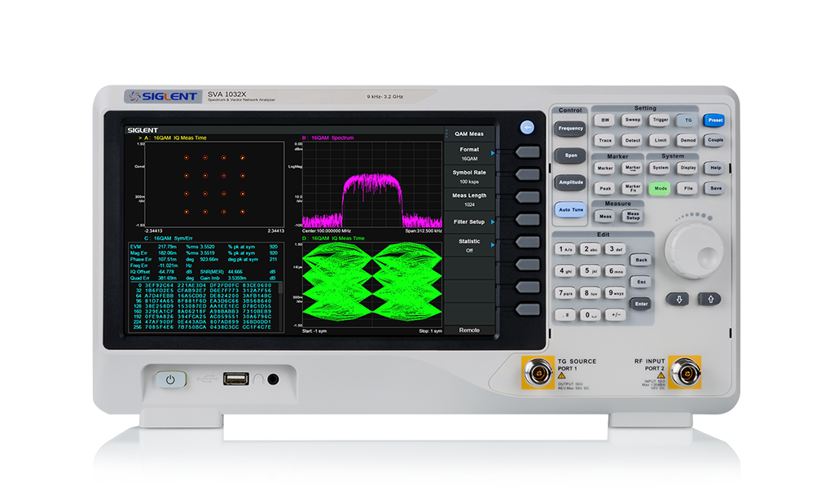Click the headphone jack

(x=273, y=379)
